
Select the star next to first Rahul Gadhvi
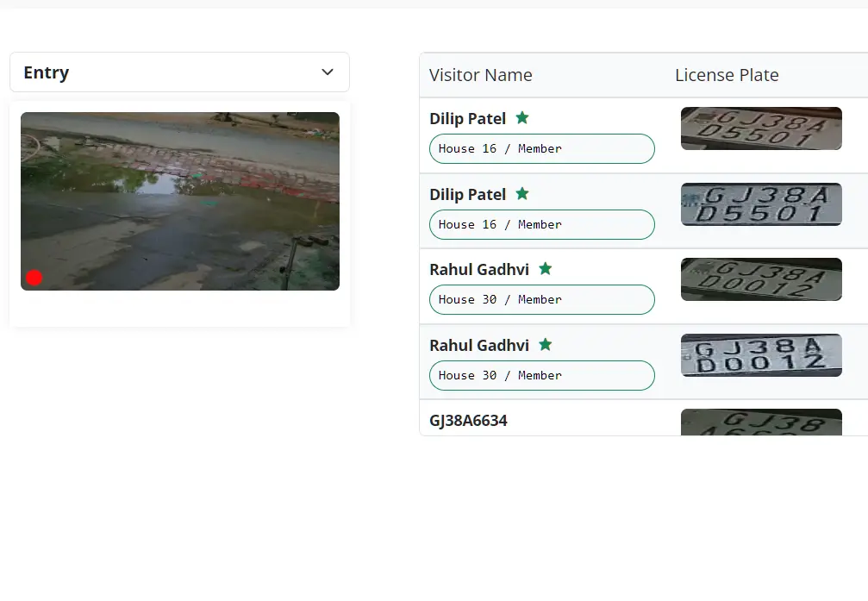click(545, 269)
